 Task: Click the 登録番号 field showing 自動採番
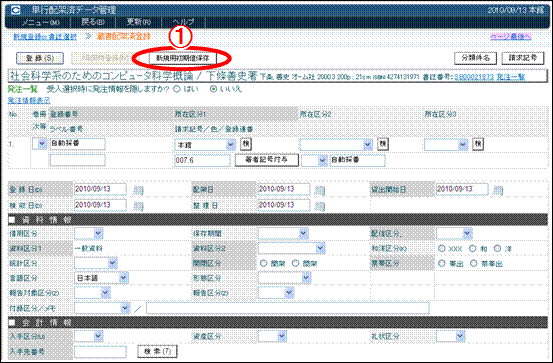(78, 144)
